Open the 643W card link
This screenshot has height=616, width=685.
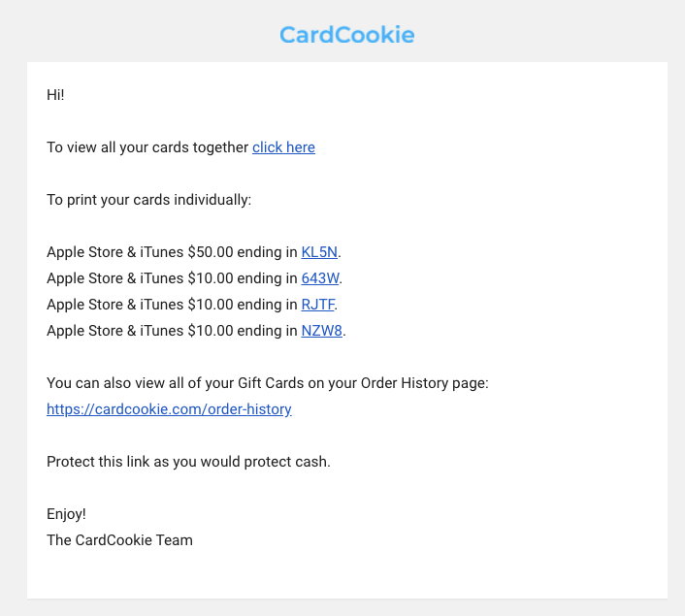(x=320, y=278)
